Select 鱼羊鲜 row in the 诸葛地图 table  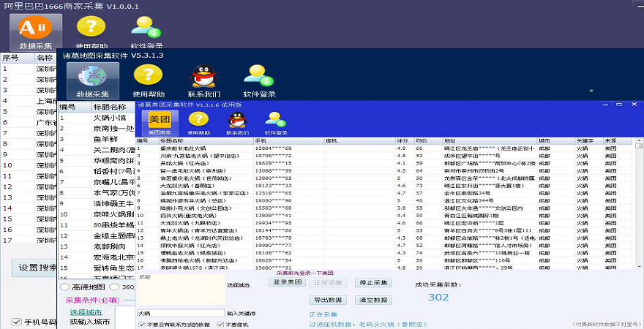point(97,139)
